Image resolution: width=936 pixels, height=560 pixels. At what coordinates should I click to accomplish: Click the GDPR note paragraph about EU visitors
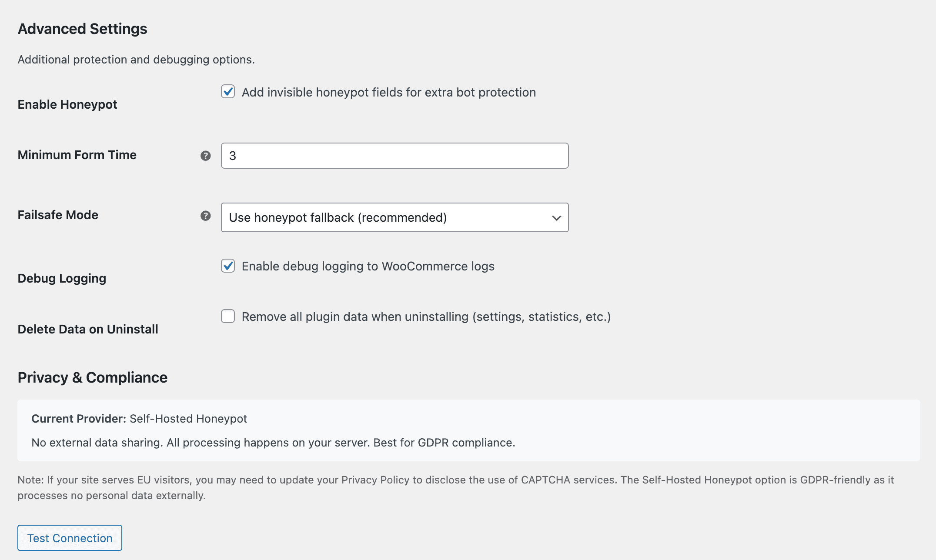(455, 487)
